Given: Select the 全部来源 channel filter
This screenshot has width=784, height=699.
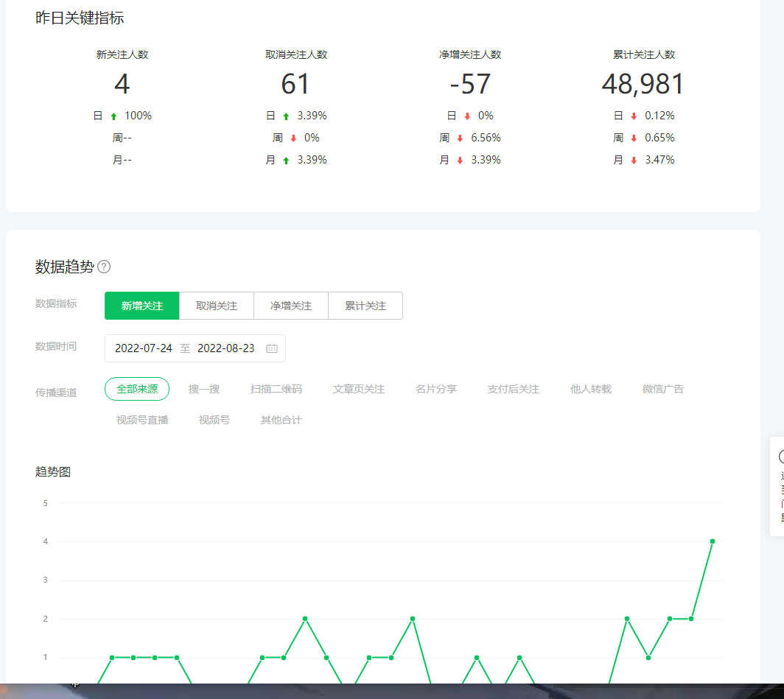Looking at the screenshot, I should tap(137, 389).
